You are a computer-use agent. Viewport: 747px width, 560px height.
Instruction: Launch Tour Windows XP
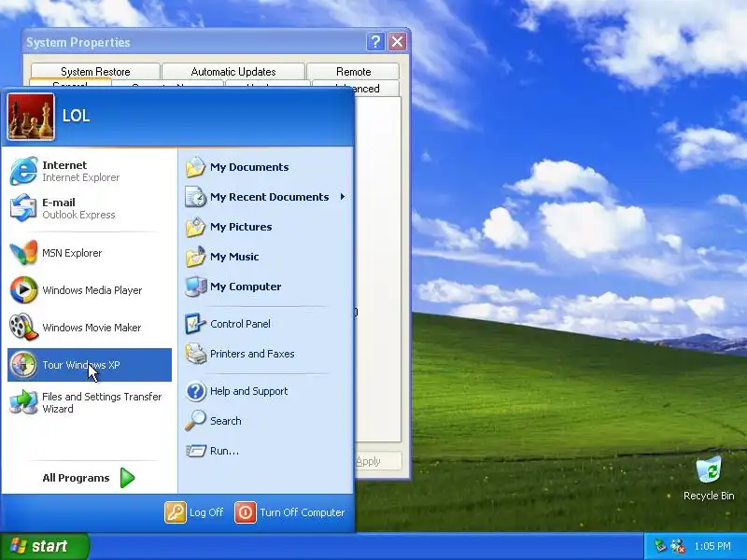[x=90, y=365]
